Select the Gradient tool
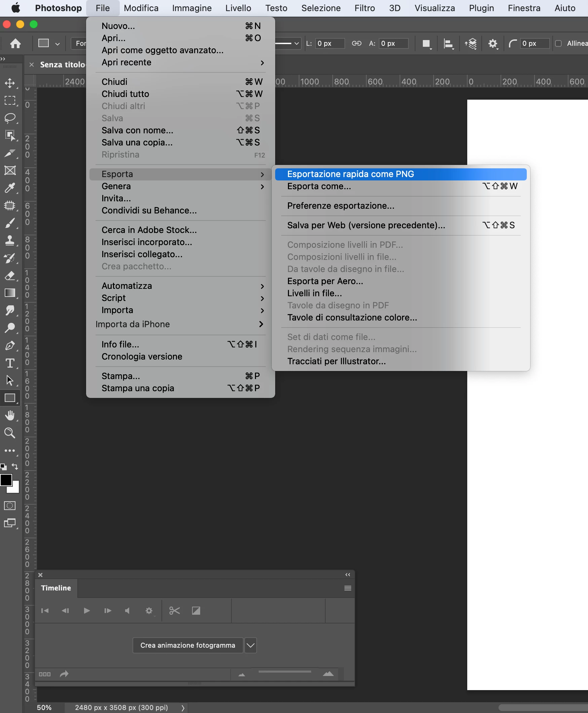This screenshot has height=713, width=588. point(10,293)
